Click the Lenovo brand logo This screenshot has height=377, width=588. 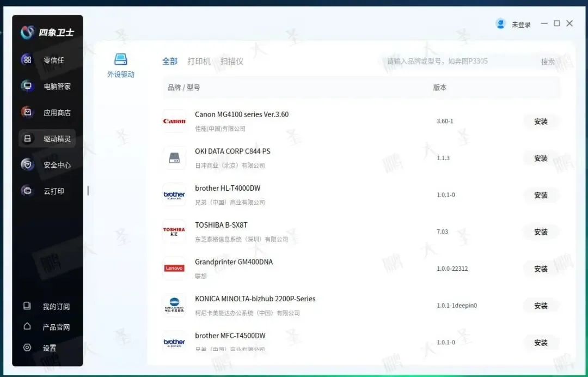[174, 268]
